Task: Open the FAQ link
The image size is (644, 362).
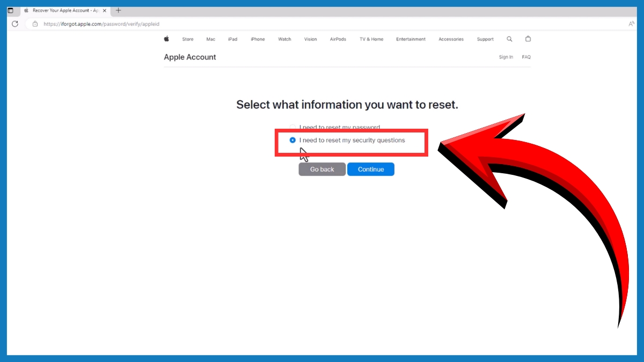Action: [x=526, y=57]
